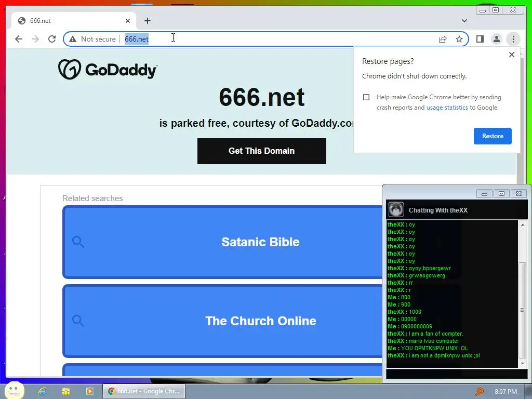Click the Satanic Bible search icon
This screenshot has height=399, width=532.
click(x=78, y=242)
